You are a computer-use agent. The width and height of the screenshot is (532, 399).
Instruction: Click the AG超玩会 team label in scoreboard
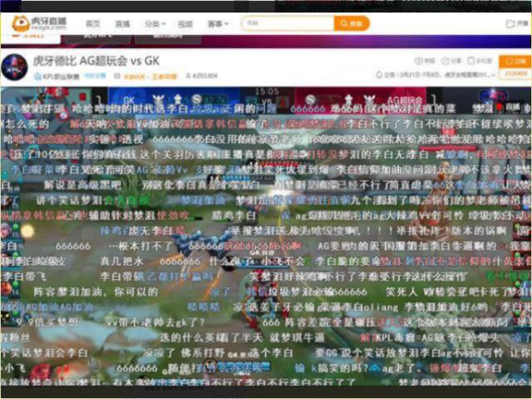[405, 101]
